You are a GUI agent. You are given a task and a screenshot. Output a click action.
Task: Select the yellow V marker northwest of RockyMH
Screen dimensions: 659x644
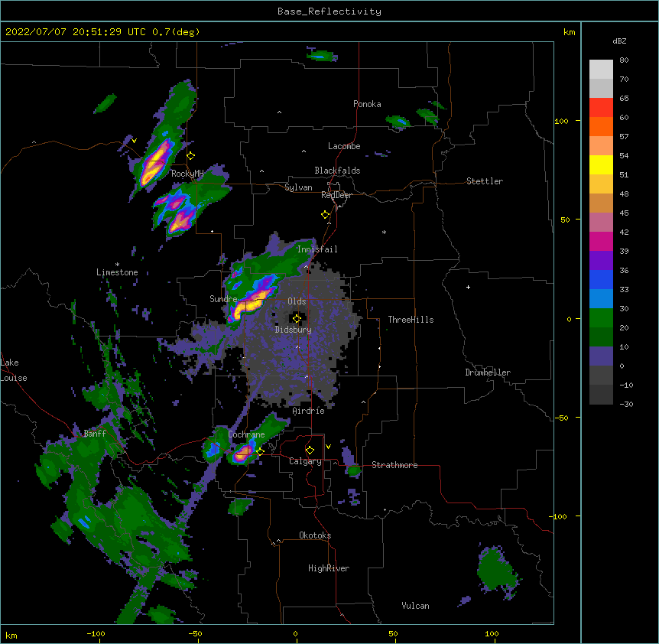(134, 141)
